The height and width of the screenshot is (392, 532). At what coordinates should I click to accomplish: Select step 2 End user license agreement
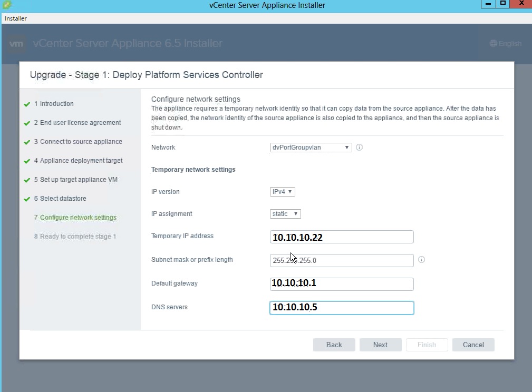(80, 123)
